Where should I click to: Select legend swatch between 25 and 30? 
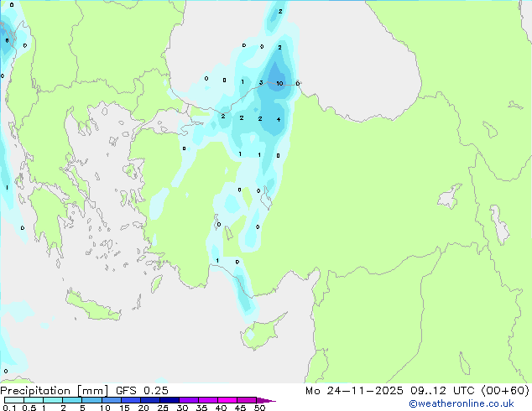(x=170, y=400)
